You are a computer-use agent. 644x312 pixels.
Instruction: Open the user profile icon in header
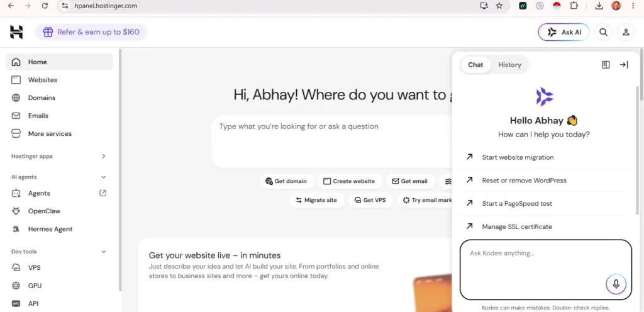click(626, 32)
